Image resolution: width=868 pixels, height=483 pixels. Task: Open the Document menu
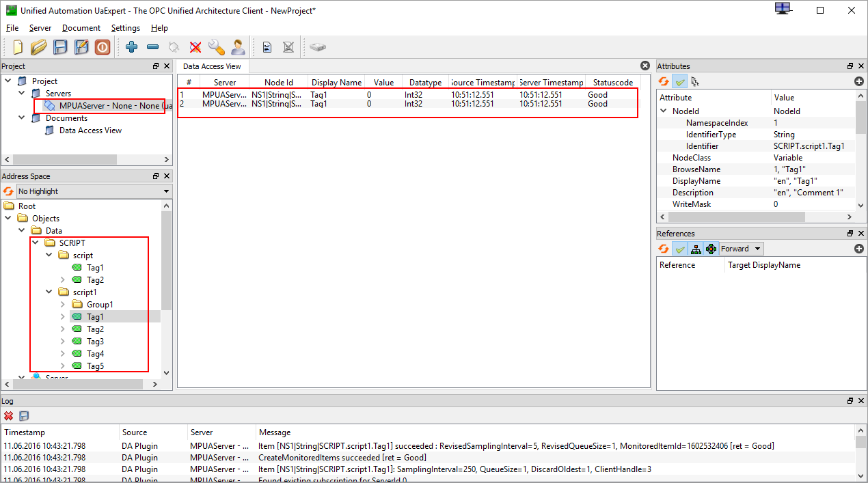tap(81, 28)
